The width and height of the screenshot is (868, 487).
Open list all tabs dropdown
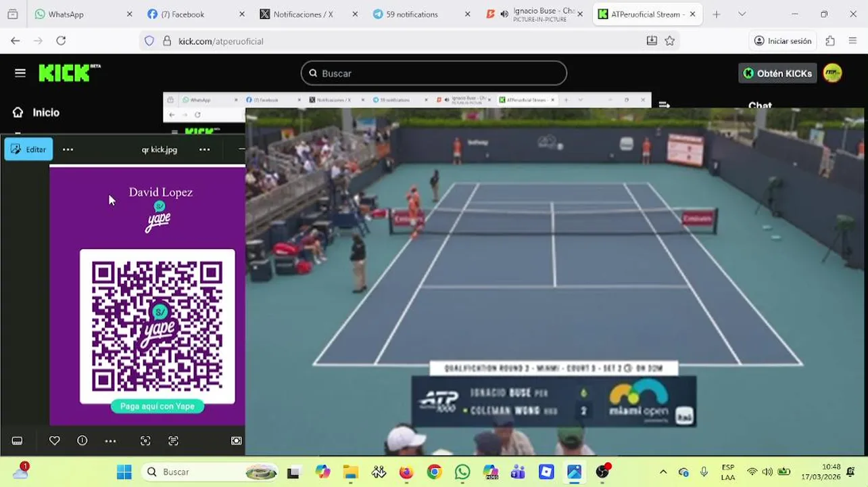[742, 14]
